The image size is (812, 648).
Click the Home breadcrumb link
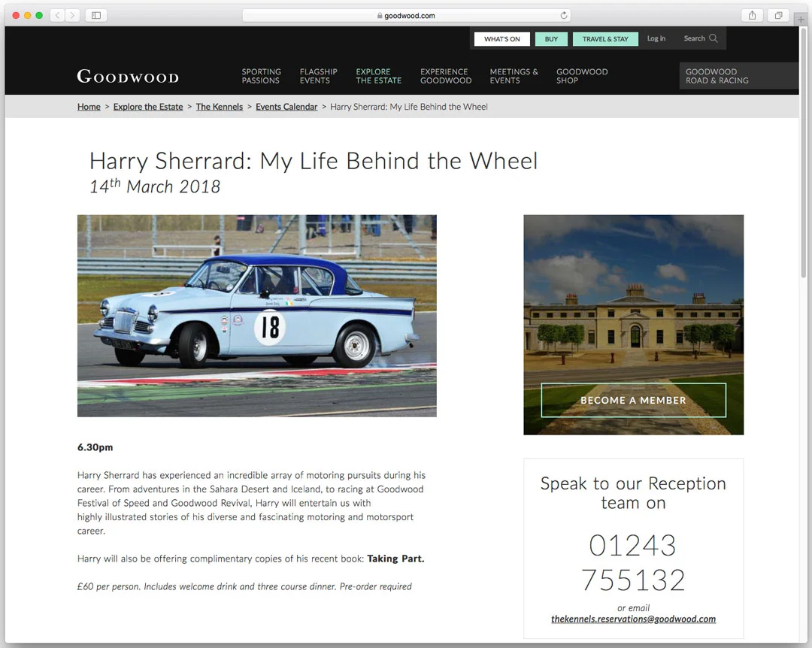coord(89,107)
